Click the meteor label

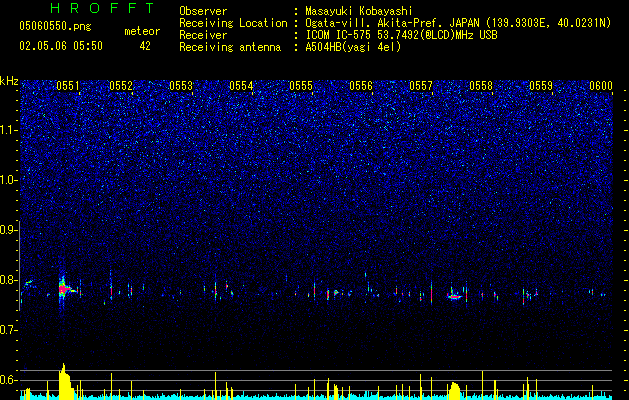click(142, 31)
